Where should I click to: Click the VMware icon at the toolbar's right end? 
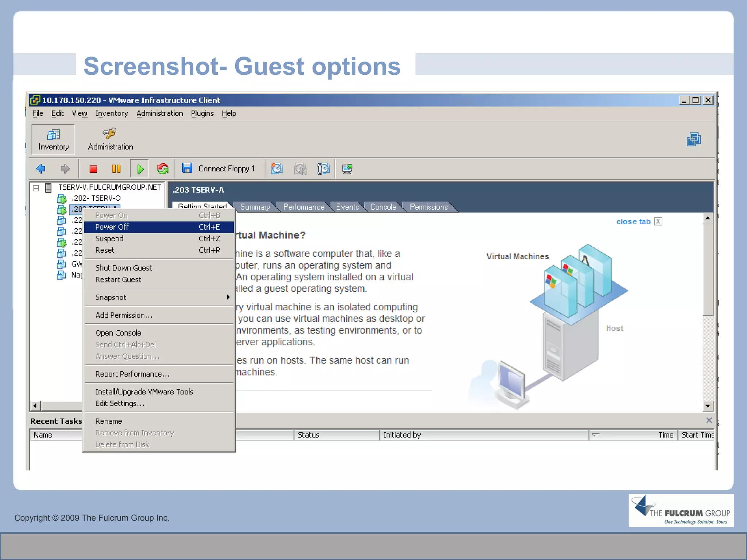click(694, 139)
